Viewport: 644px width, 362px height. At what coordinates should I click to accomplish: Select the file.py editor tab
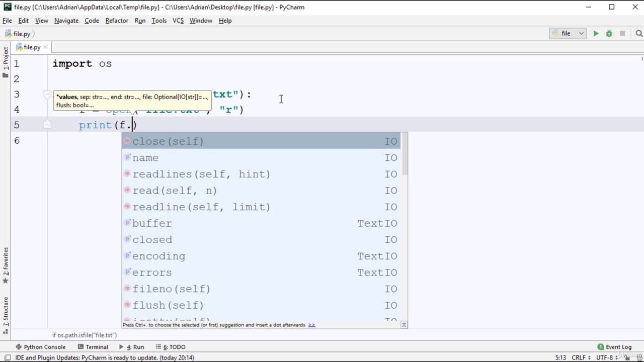(31, 47)
